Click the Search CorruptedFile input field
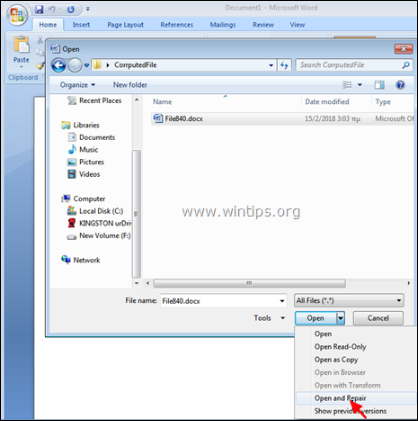This screenshot has width=418, height=421. tap(349, 65)
